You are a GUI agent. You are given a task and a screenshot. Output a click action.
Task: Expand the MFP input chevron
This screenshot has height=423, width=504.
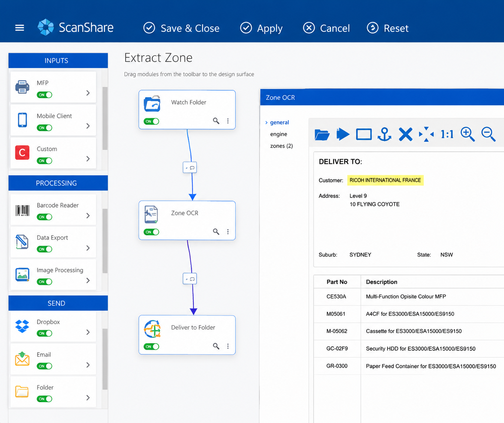88,93
